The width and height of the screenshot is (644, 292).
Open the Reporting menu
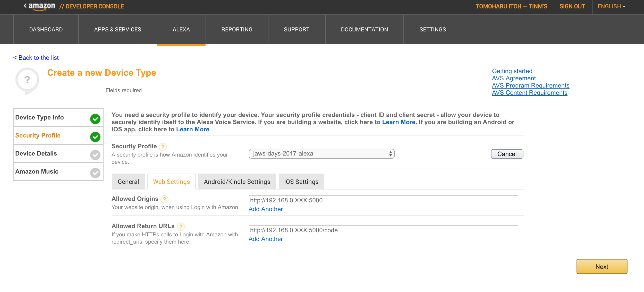point(237,29)
